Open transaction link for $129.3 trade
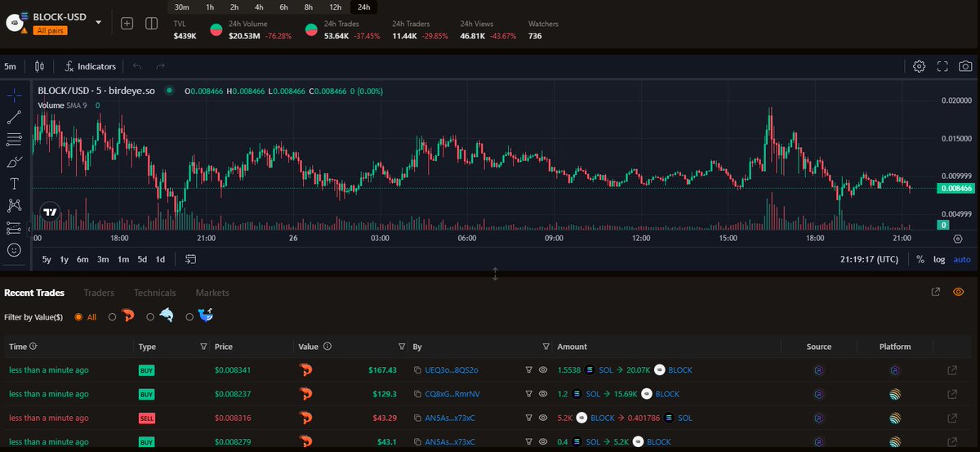Image resolution: width=980 pixels, height=452 pixels. pyautogui.click(x=951, y=394)
